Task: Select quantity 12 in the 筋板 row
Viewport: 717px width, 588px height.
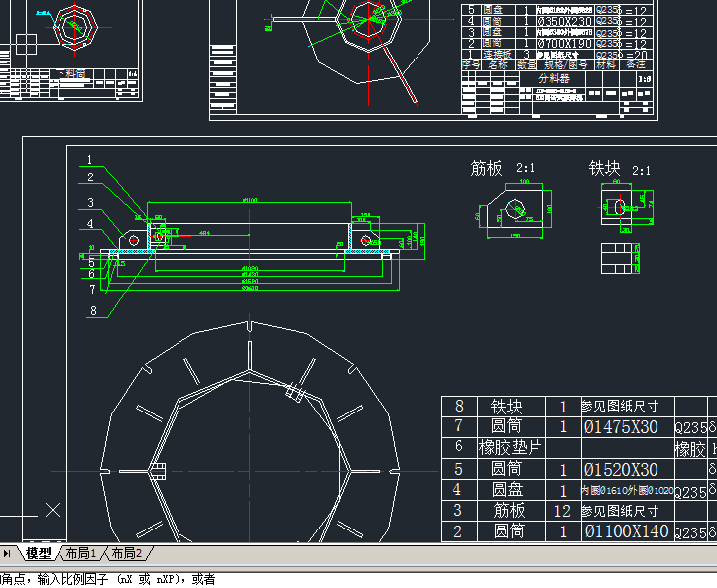Action: (562, 511)
